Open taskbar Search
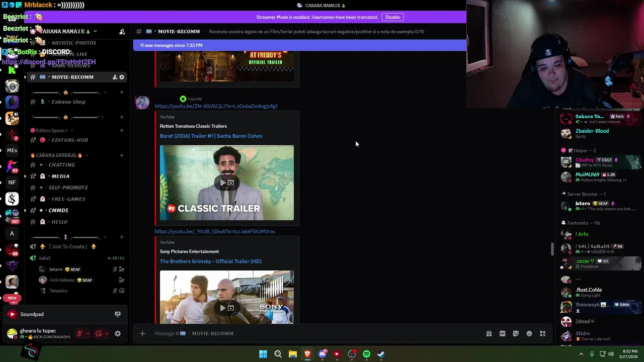Viewport: 644px width, 362px height. [x=278, y=354]
